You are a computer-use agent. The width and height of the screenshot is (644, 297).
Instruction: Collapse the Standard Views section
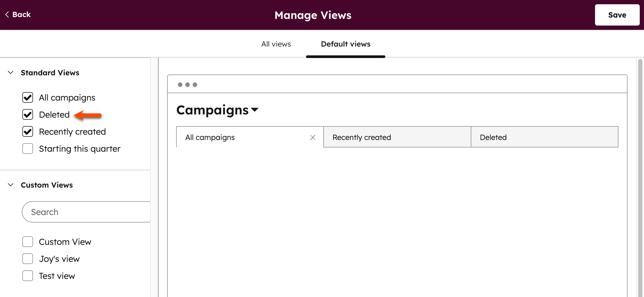click(x=10, y=72)
